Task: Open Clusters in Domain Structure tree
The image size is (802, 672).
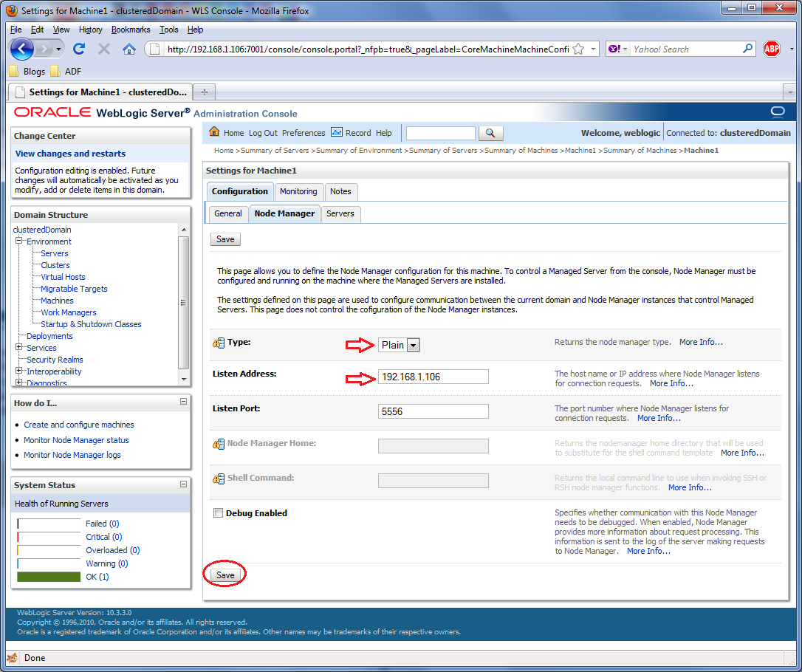Action: tap(55, 265)
